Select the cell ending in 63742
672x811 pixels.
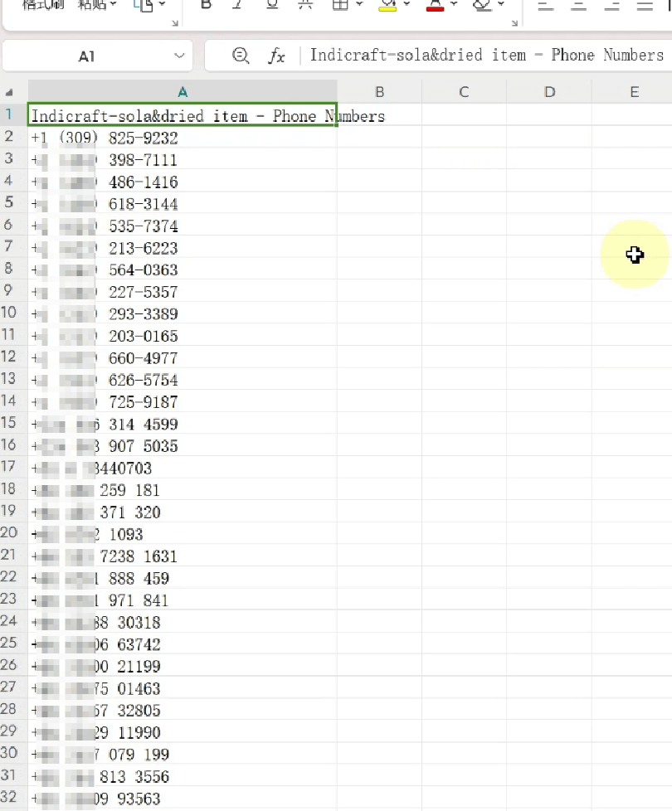(x=182, y=644)
